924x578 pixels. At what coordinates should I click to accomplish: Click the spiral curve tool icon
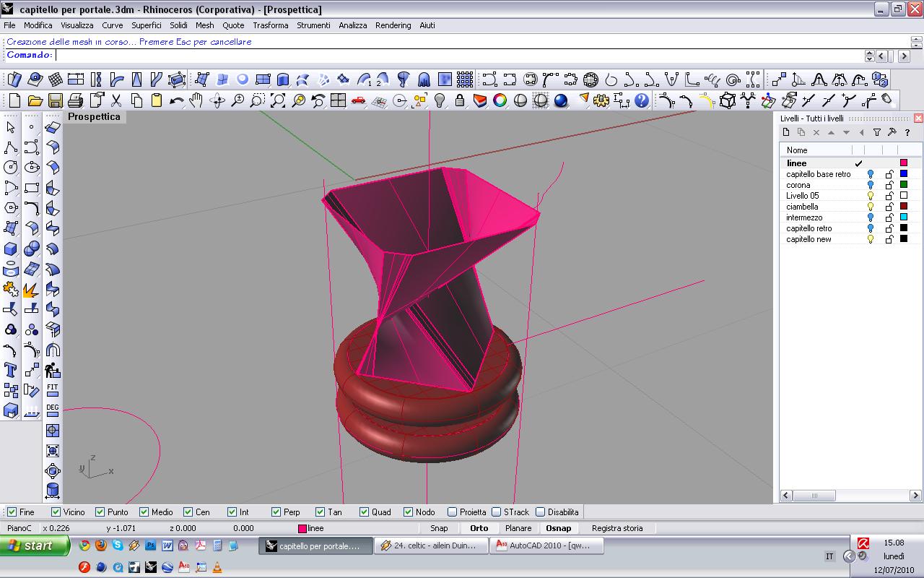pos(733,79)
